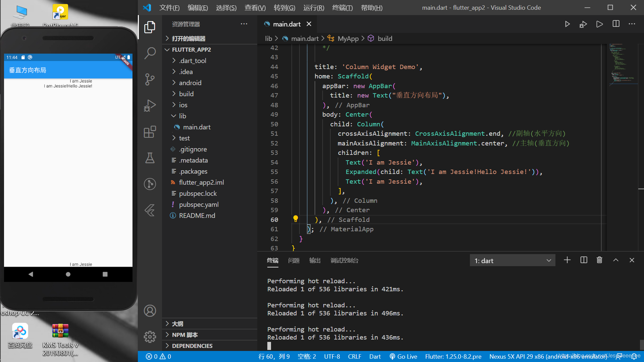Open the Extensions view
This screenshot has width=644, height=362.
point(150,132)
